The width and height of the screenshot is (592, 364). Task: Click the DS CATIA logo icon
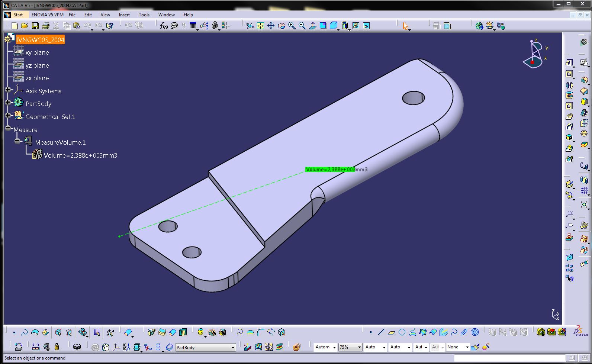tap(581, 331)
